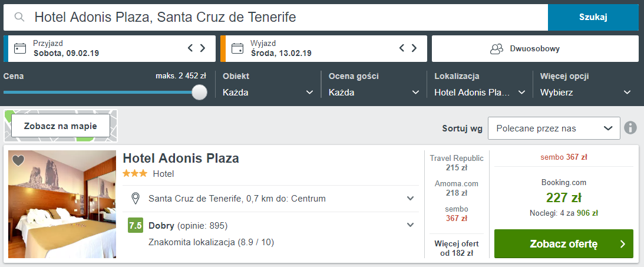Click the magnifying glass search icon

point(19,17)
